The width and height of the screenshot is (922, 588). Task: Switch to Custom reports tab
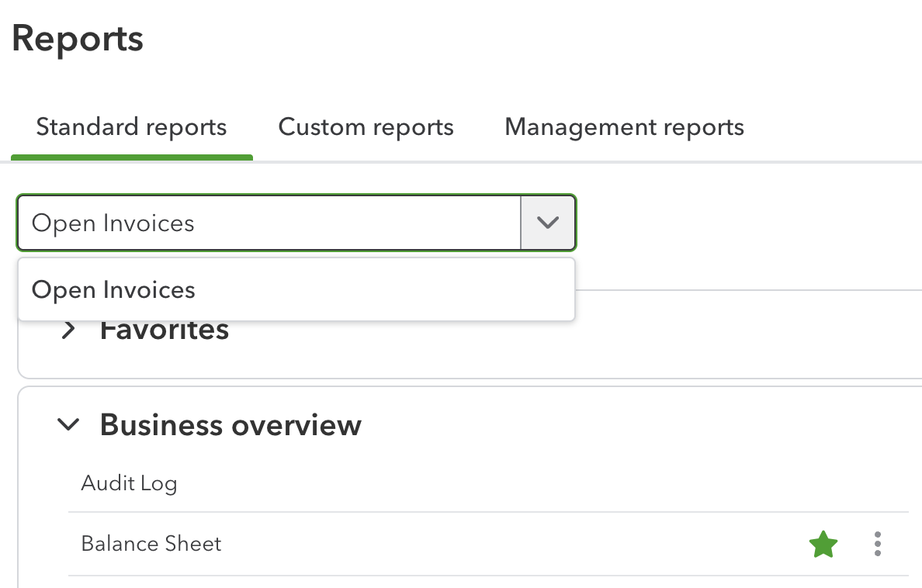[366, 127]
